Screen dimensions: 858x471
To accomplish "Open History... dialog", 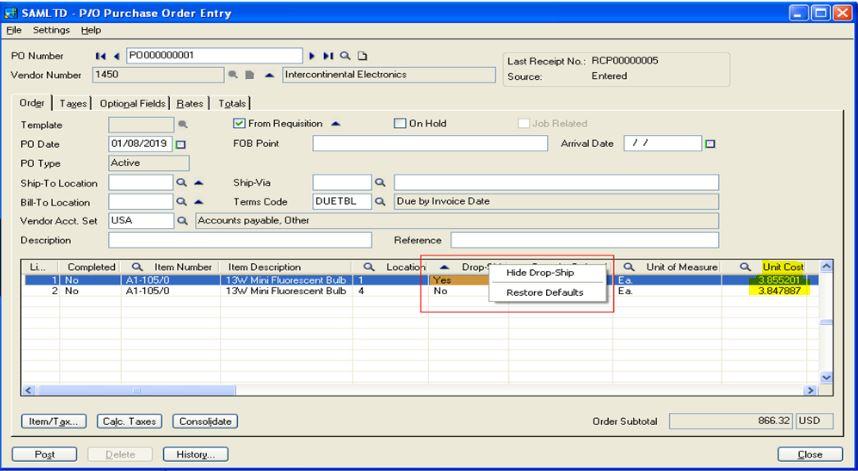I will point(195,455).
